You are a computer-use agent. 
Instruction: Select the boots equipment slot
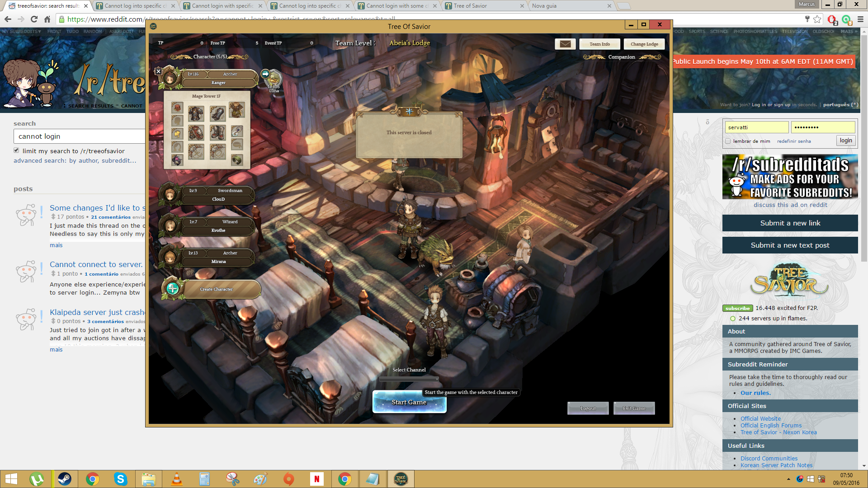click(217, 132)
